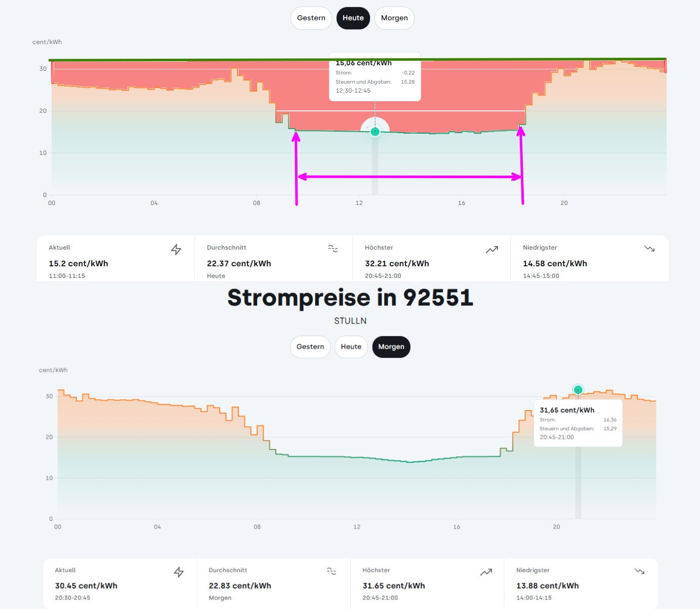Click rising trend icon in 31.65 cent card
The width and height of the screenshot is (700, 609).
point(486,572)
